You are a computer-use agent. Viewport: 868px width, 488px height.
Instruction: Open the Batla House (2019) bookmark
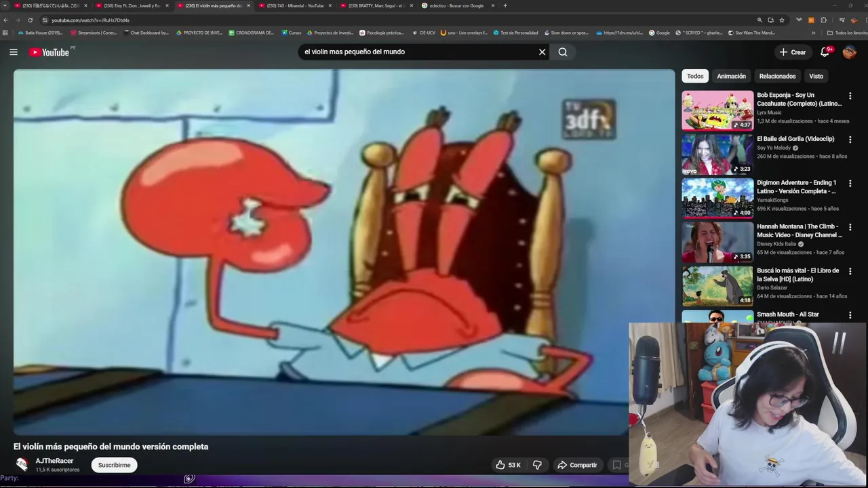click(40, 33)
